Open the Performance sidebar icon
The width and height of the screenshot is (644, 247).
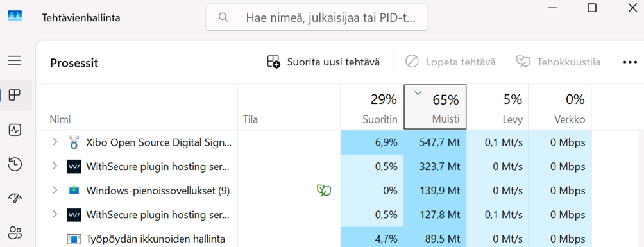click(15, 130)
